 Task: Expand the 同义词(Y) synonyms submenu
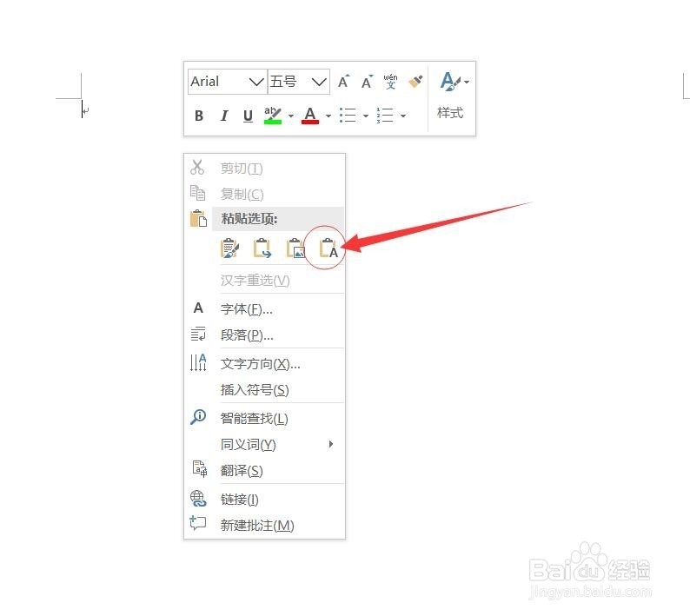click(264, 444)
